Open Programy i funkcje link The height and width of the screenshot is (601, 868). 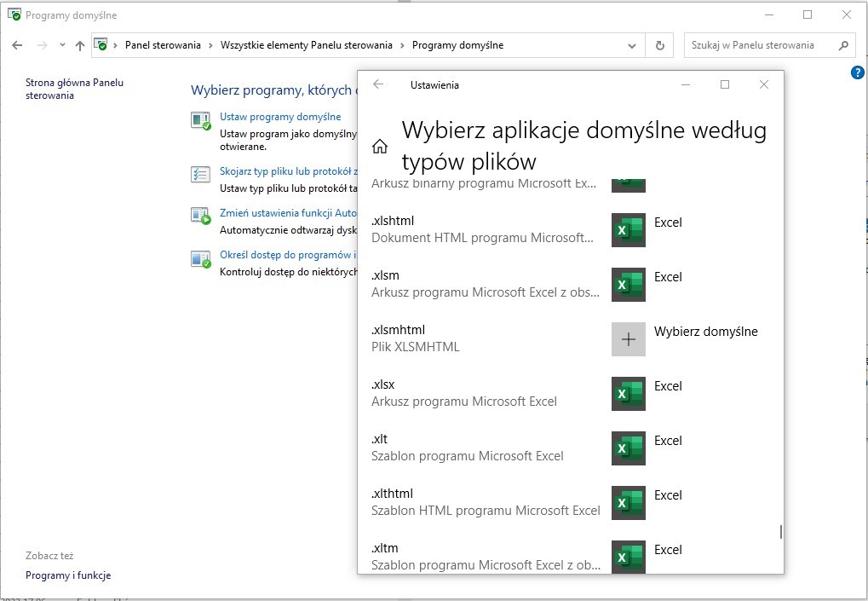click(x=68, y=575)
